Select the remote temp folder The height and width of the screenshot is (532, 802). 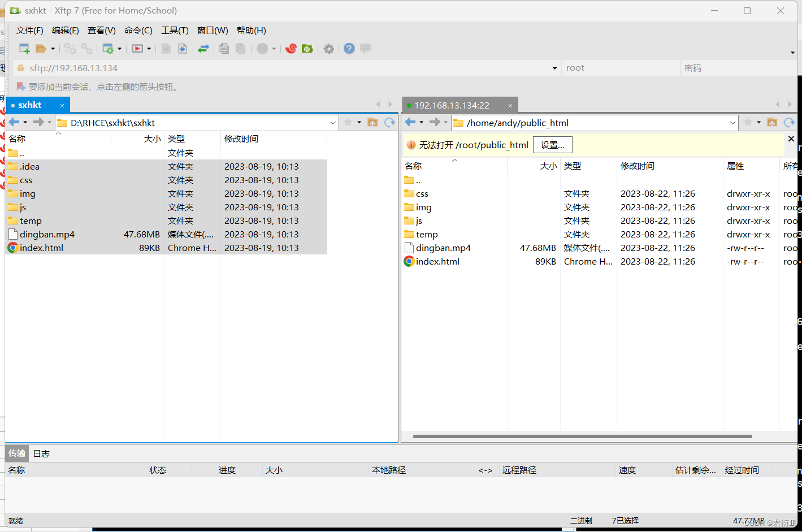point(427,234)
